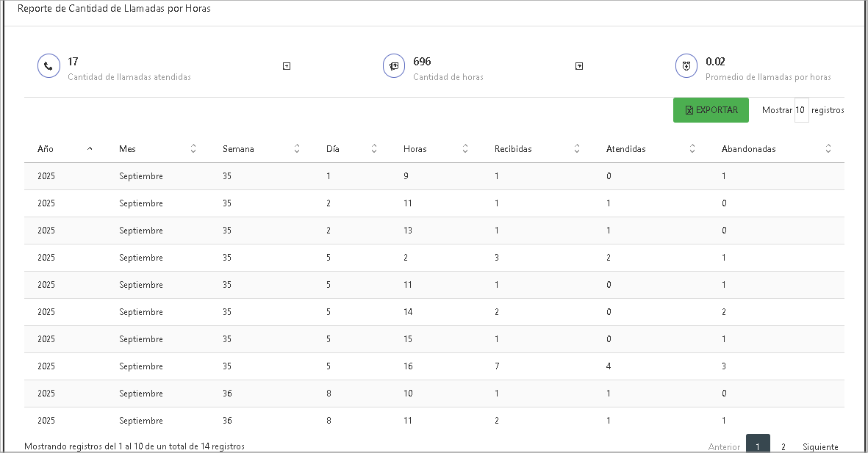Click the average calls per hour icon
Image resolution: width=868 pixels, height=453 pixels.
tap(686, 66)
